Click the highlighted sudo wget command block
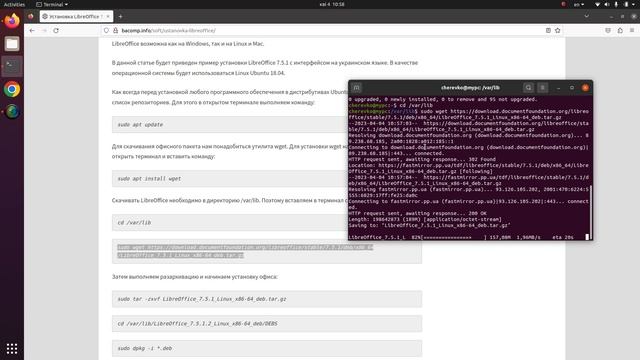 267,251
